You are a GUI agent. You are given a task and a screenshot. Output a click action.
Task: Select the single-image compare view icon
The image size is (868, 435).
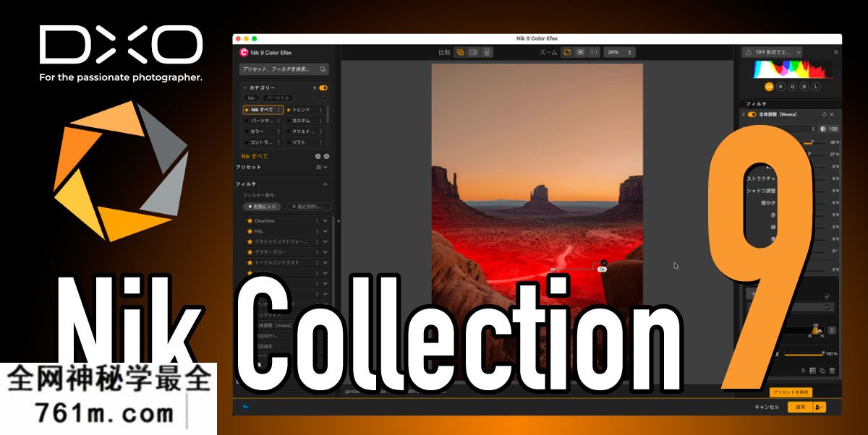tap(460, 52)
